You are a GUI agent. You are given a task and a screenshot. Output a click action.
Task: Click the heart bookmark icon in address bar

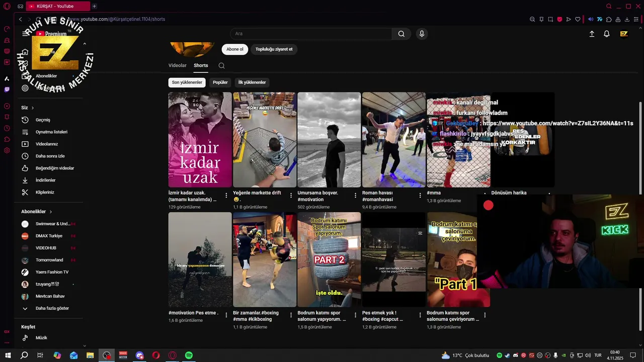click(578, 19)
